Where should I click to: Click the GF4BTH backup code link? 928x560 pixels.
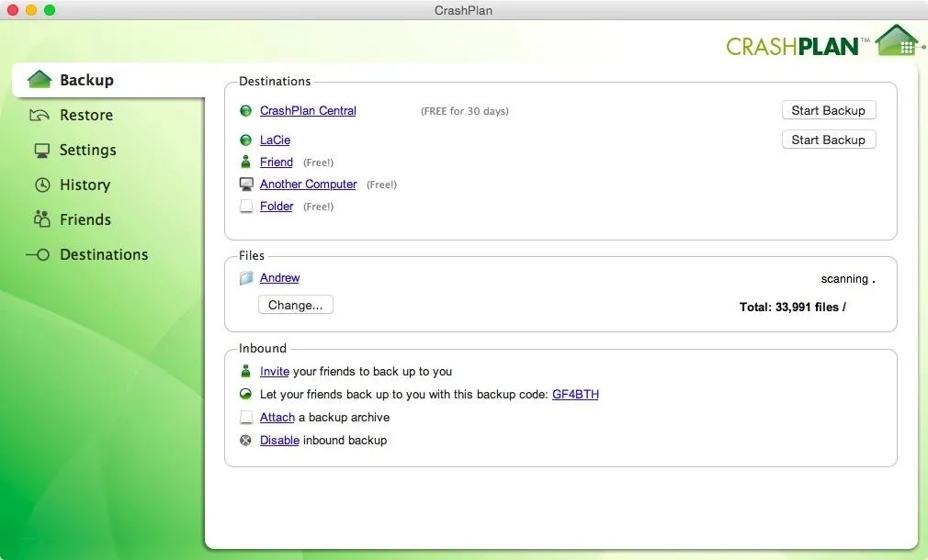(x=575, y=394)
